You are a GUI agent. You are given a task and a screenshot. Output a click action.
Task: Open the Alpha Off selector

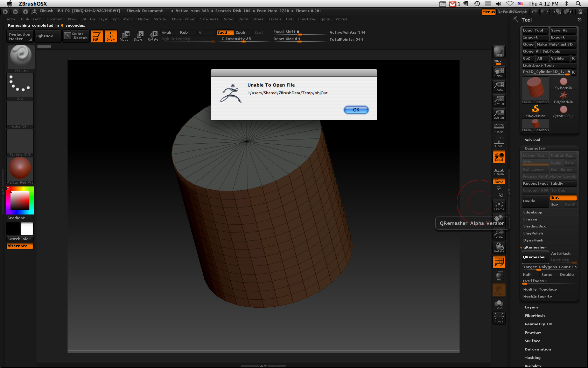[x=20, y=115]
